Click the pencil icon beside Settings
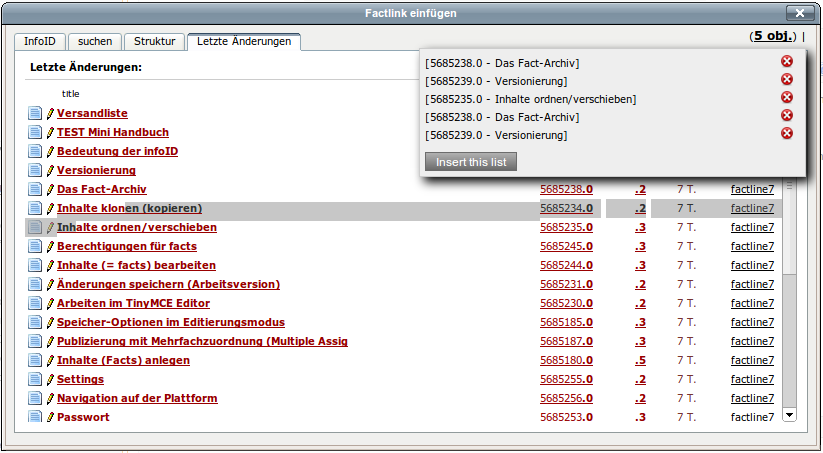 [x=50, y=379]
